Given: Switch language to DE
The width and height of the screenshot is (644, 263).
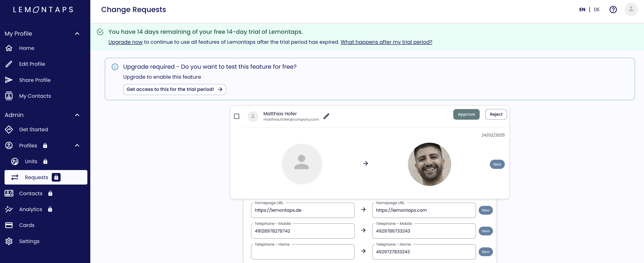Looking at the screenshot, I should (x=597, y=10).
